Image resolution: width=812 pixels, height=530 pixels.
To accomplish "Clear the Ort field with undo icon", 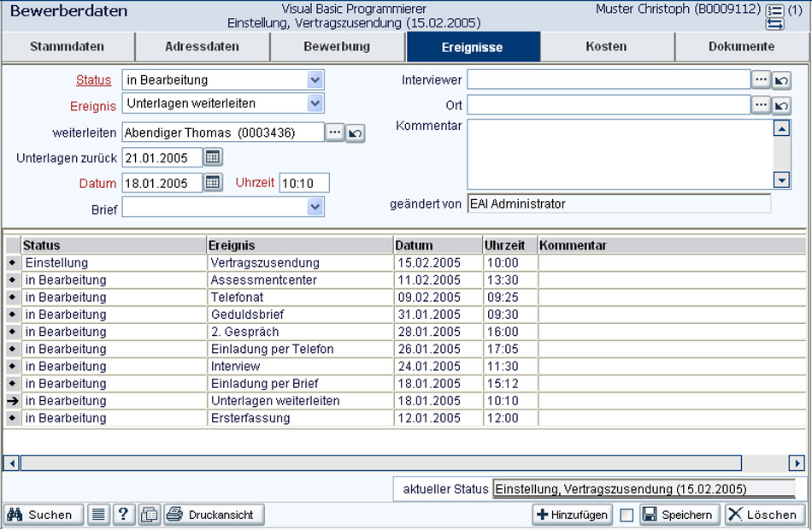I will coord(781,106).
